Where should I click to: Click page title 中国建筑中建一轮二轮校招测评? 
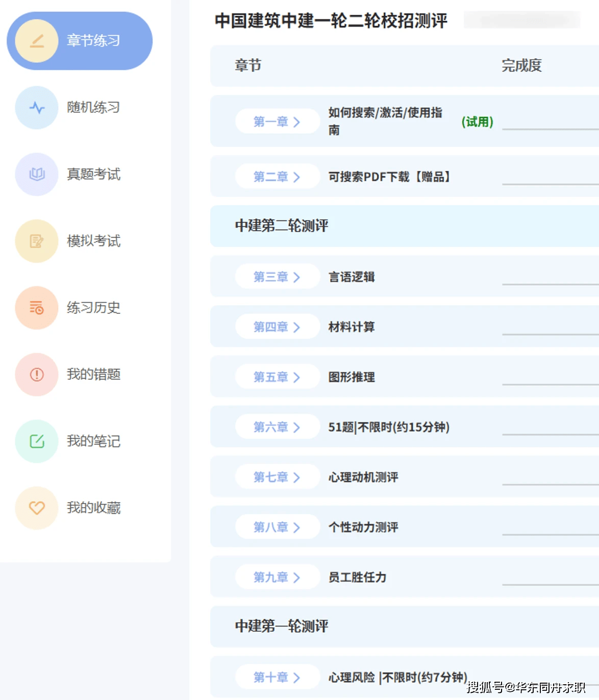[x=331, y=21]
